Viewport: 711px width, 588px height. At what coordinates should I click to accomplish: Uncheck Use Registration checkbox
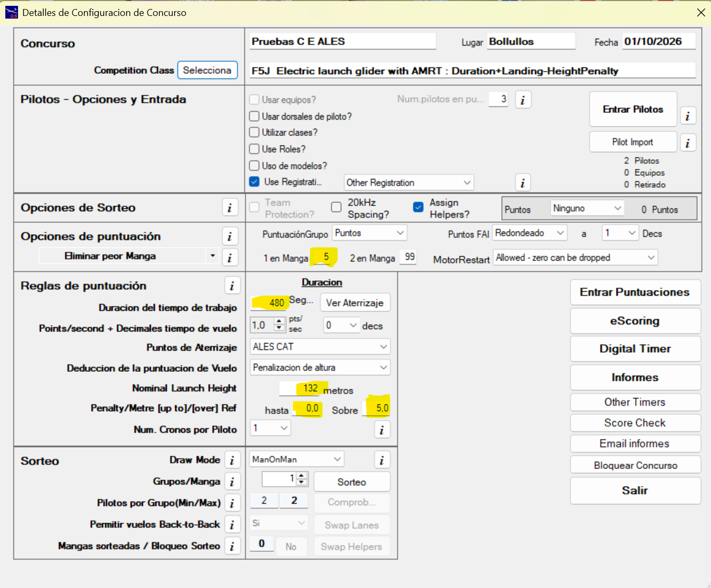click(254, 182)
